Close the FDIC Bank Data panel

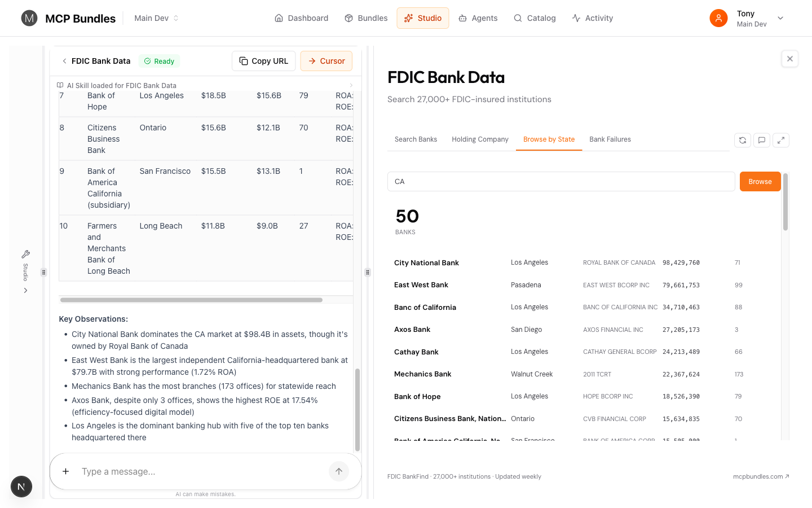tap(790, 59)
